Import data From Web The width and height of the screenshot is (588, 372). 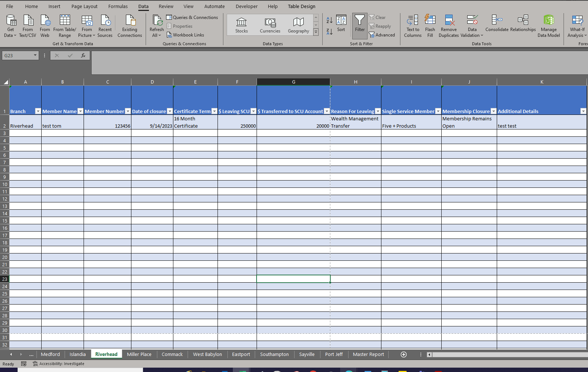45,26
